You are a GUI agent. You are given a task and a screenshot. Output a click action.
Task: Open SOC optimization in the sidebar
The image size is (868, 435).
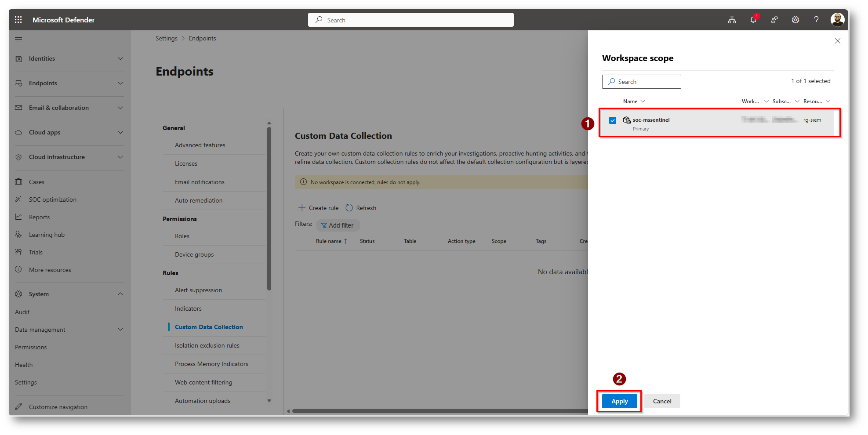pyautogui.click(x=52, y=199)
